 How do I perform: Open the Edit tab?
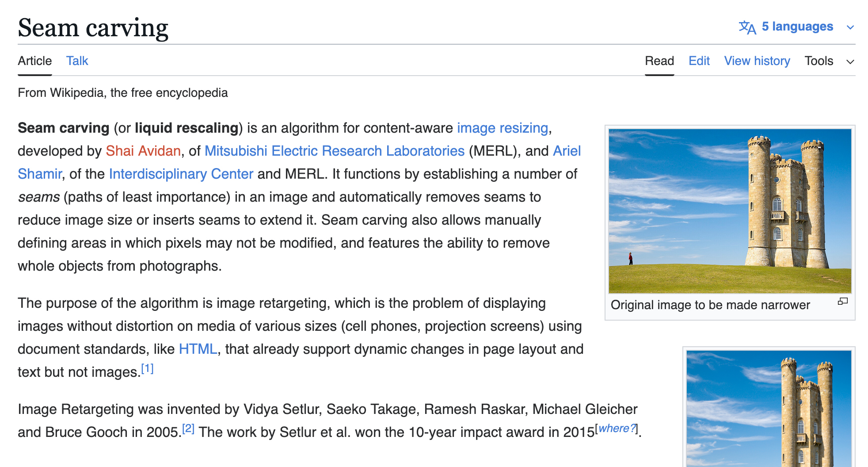coord(699,61)
